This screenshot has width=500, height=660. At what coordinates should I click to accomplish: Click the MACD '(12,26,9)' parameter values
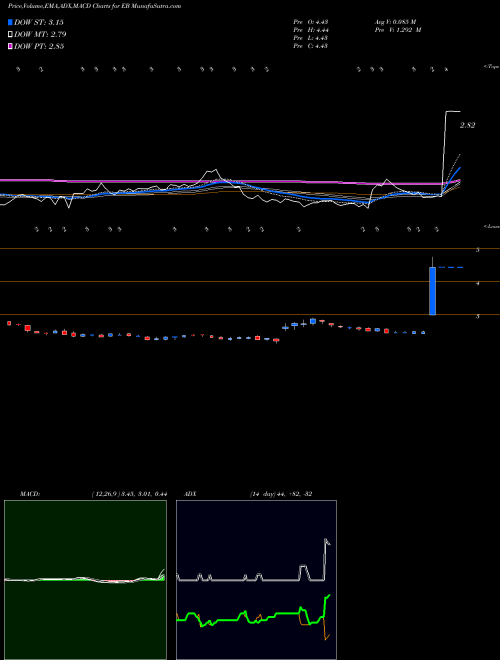[129, 494]
